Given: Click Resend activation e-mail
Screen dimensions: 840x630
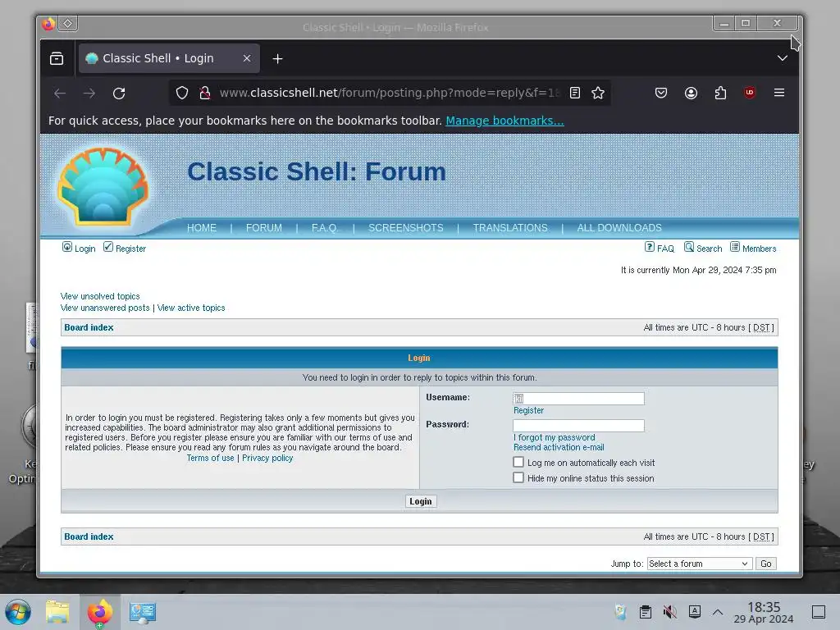Looking at the screenshot, I should tap(559, 447).
